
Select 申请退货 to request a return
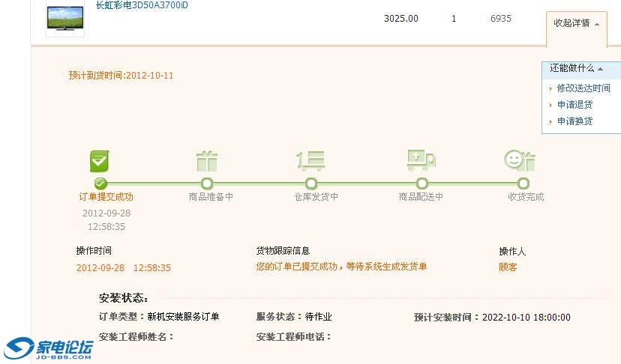coord(574,105)
